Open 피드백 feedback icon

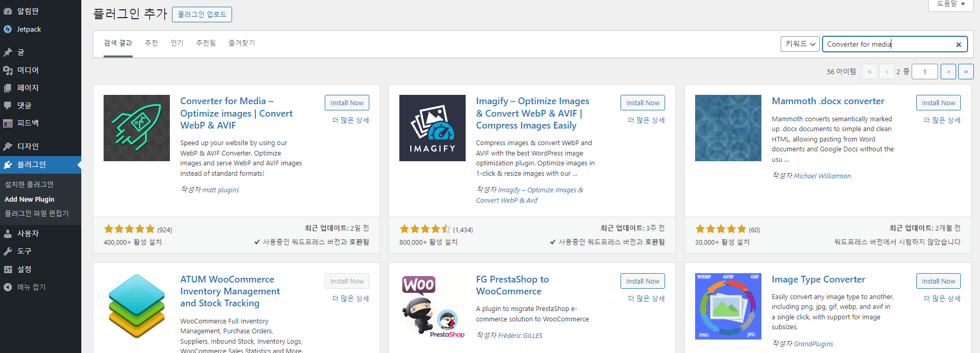[x=8, y=123]
